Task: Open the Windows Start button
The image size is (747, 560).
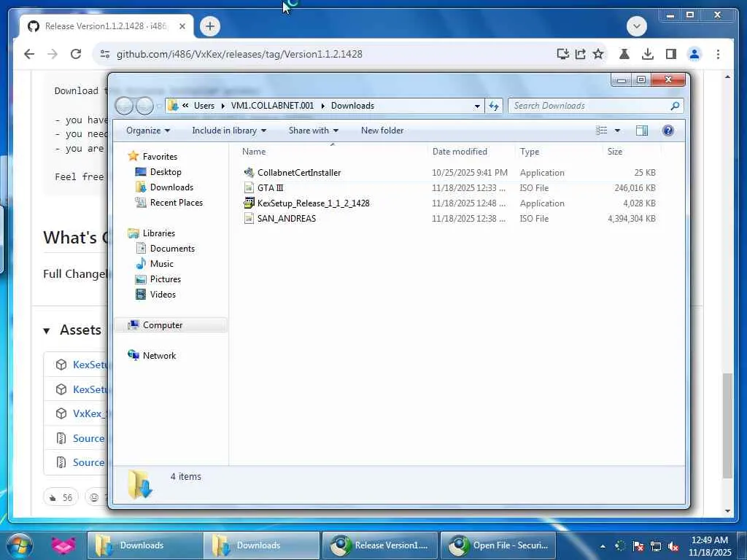Action: [20, 545]
